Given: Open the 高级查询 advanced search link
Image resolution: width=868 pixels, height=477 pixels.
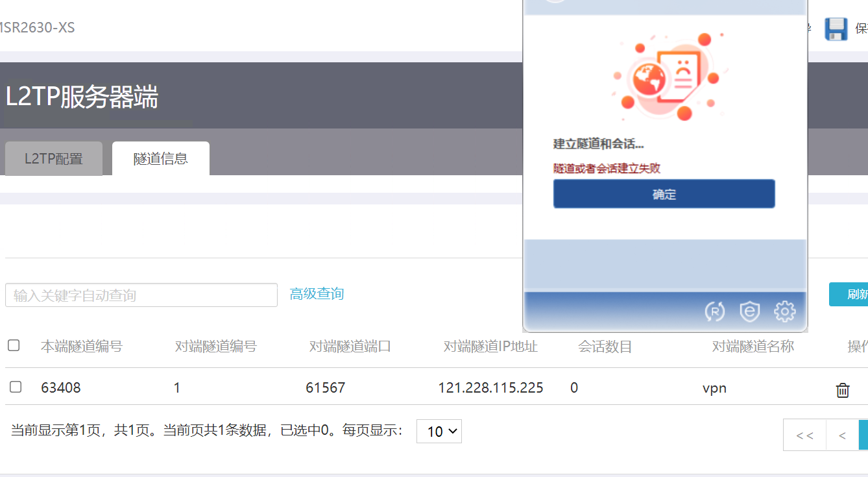Looking at the screenshot, I should click(x=317, y=294).
